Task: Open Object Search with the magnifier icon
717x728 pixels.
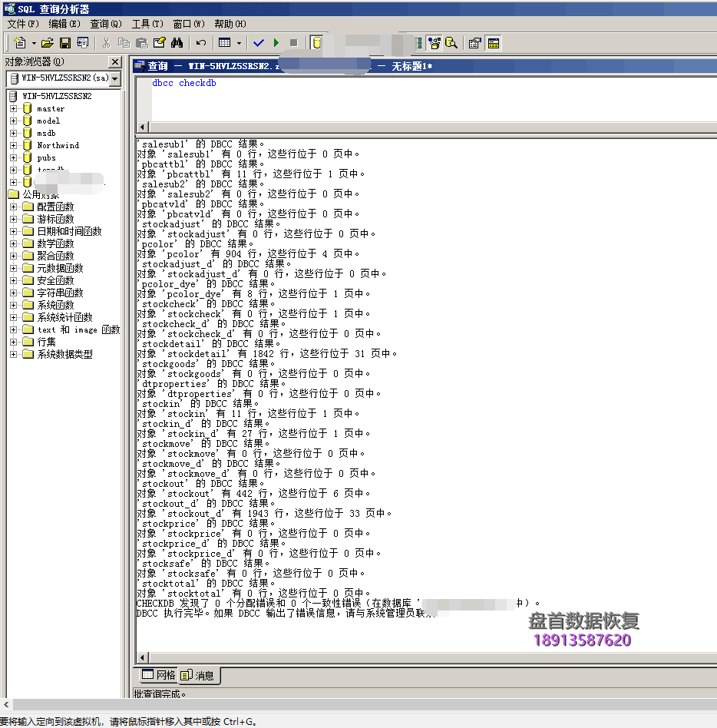Action: [x=451, y=43]
